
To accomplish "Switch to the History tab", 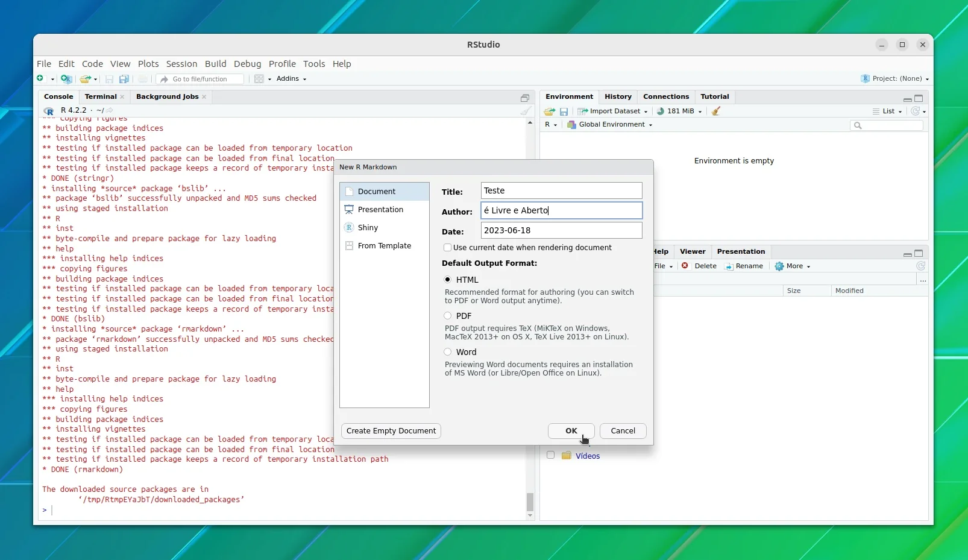I will click(618, 96).
